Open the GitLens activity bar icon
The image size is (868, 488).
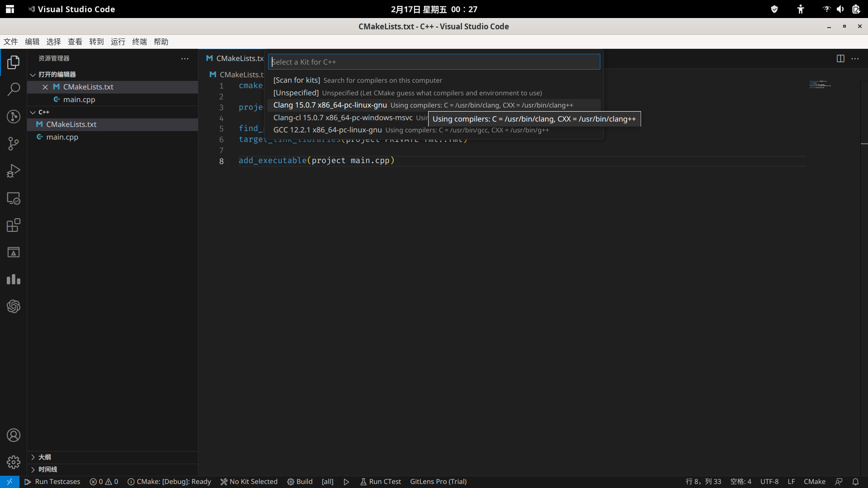14,117
